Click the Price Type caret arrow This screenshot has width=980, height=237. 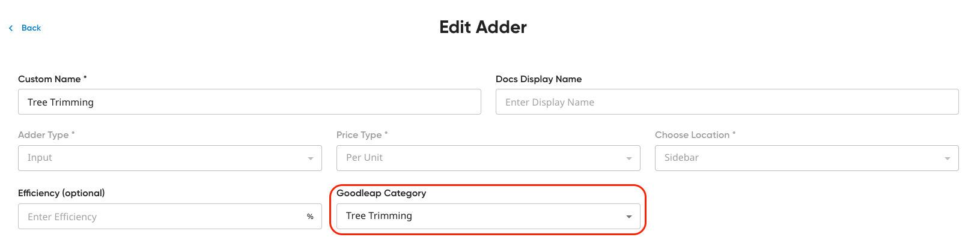(x=629, y=158)
